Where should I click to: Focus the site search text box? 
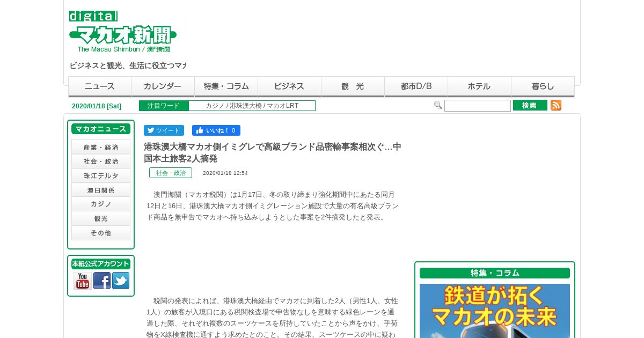(x=478, y=106)
